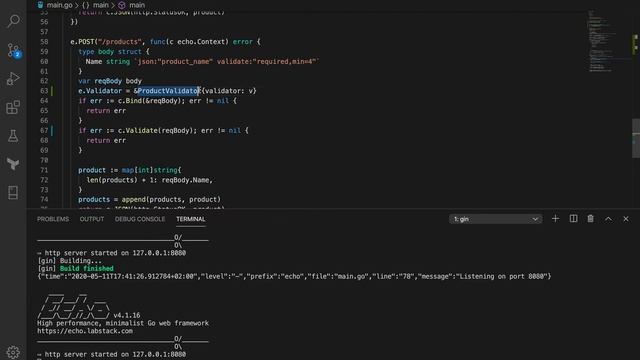Split the terminal pane
Viewport: 640px width, 360px height.
click(573, 219)
